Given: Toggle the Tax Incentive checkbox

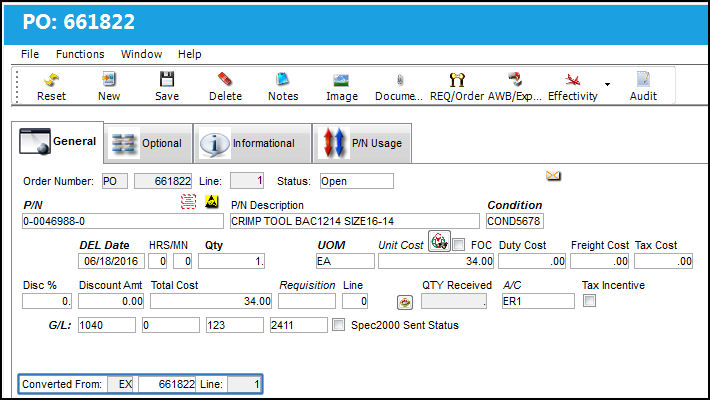Looking at the screenshot, I should [x=589, y=300].
